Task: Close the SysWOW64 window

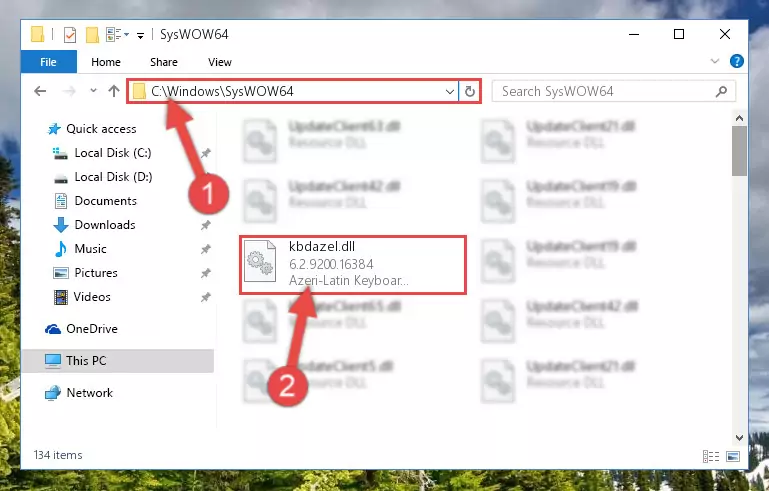Action: coord(724,34)
